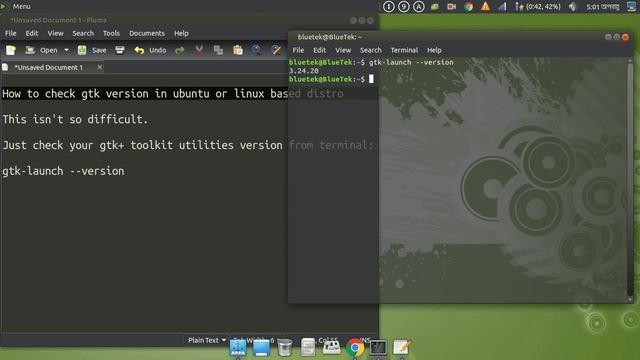Click the Chrome tray icon in top panel
This screenshot has width=640, height=360.
(x=468, y=7)
